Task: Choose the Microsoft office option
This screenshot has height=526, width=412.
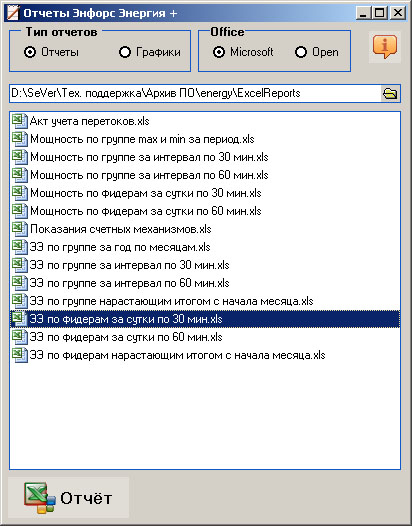Action: click(x=219, y=52)
